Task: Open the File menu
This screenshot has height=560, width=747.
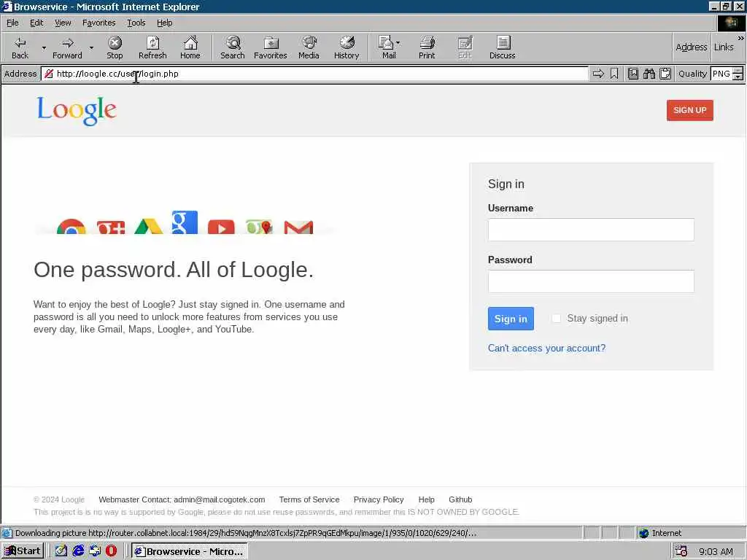Action: 12,23
